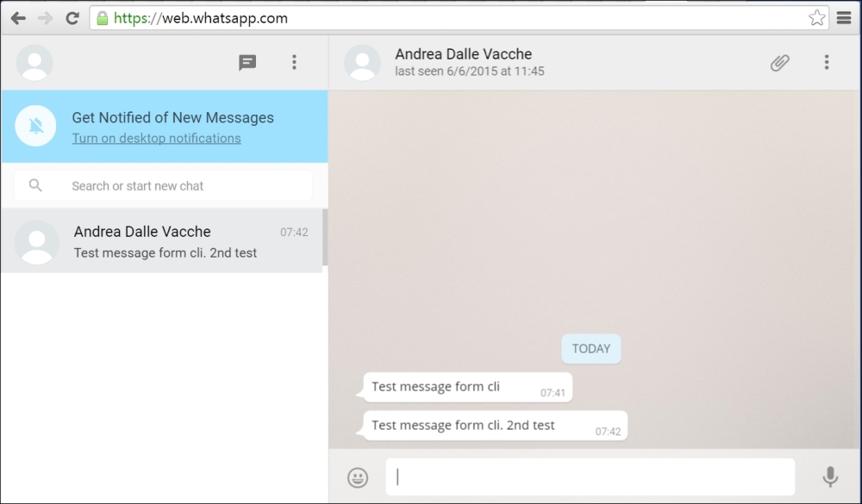Turn on desktop notifications link
The image size is (862, 504).
156,139
